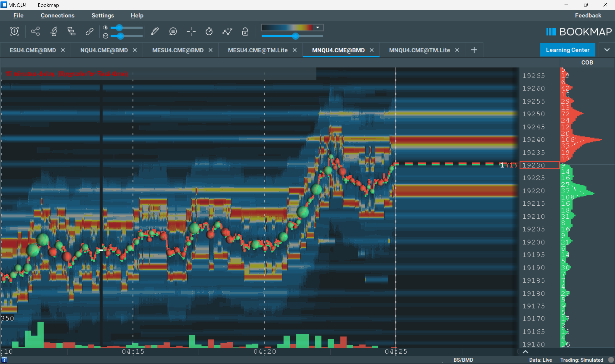Click the Bookmap app icon in title bar
Viewport: 615px width, 364px height.
pyautogui.click(x=4, y=5)
